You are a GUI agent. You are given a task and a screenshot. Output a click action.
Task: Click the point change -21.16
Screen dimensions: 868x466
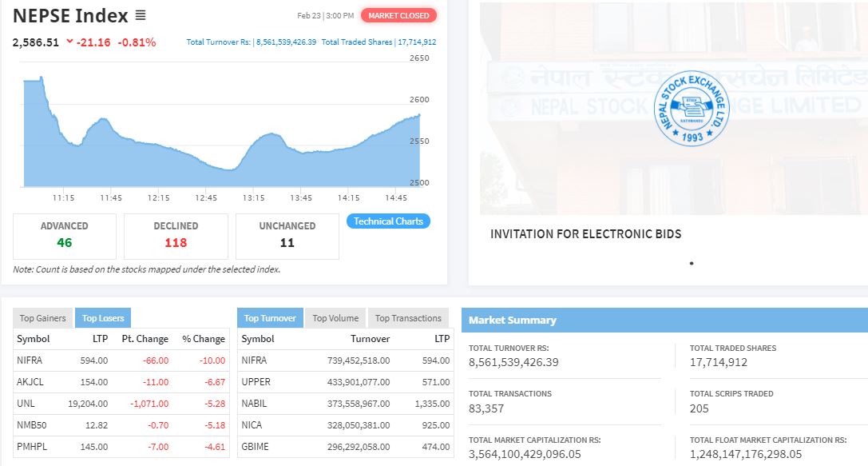click(93, 42)
